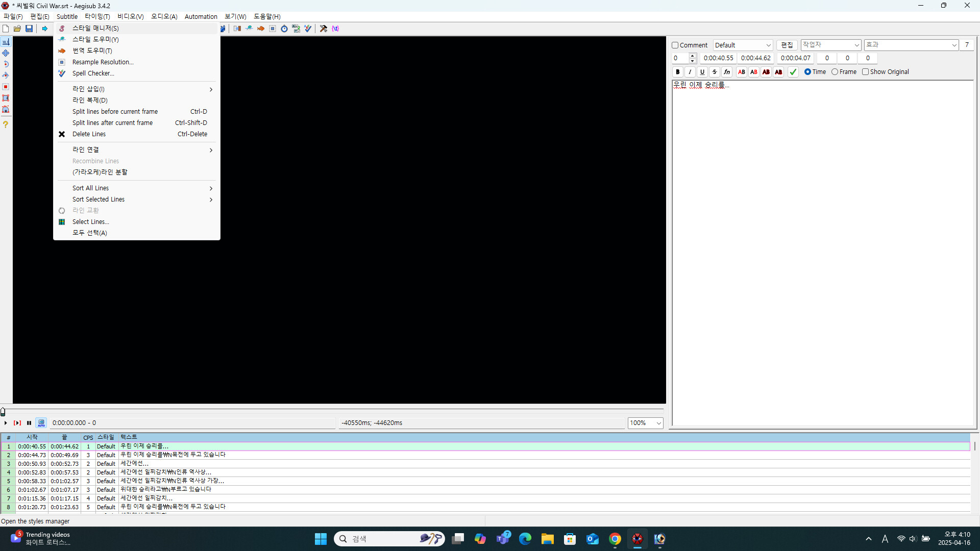
Task: Open the 100% video zoom dropdown
Action: [x=645, y=423]
